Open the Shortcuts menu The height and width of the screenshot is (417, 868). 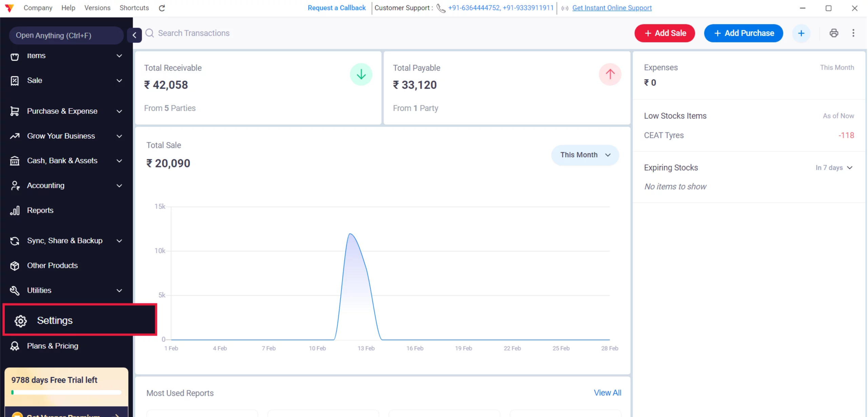point(134,8)
